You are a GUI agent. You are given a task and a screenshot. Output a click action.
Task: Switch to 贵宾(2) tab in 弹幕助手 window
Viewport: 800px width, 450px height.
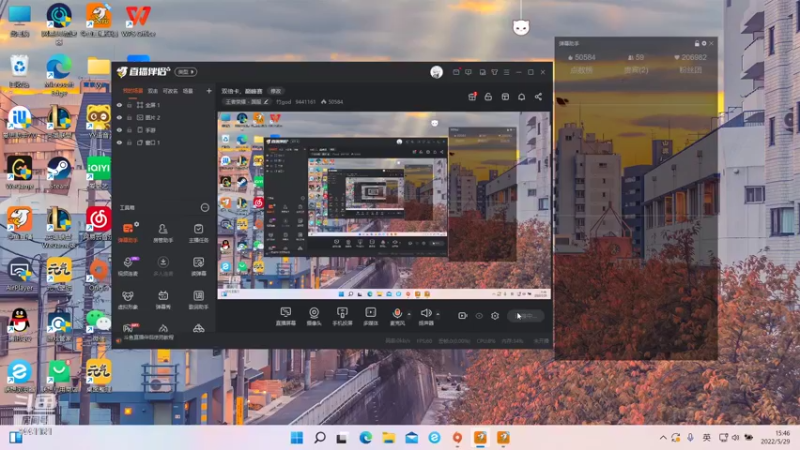coord(636,70)
